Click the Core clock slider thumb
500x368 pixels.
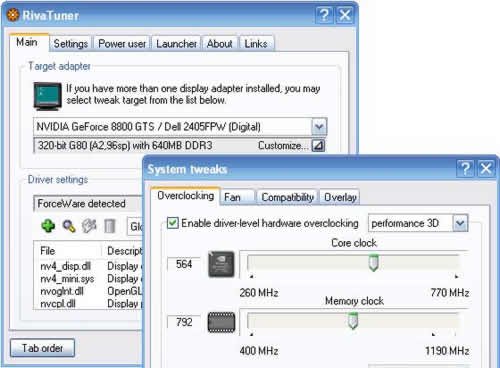coord(374,263)
